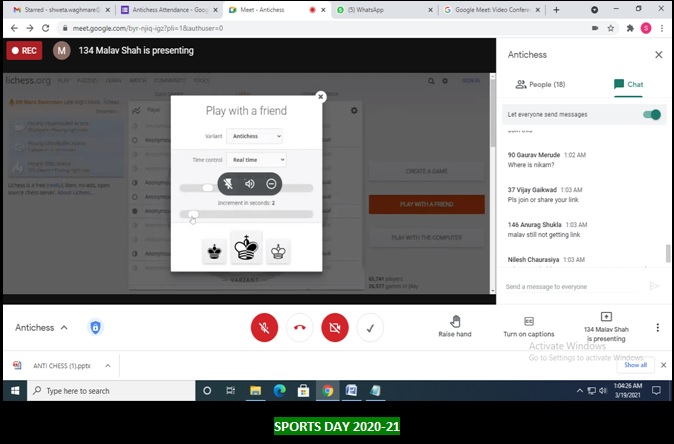Show hidden system tray icons
This screenshot has width=674, height=444.
tap(579, 391)
